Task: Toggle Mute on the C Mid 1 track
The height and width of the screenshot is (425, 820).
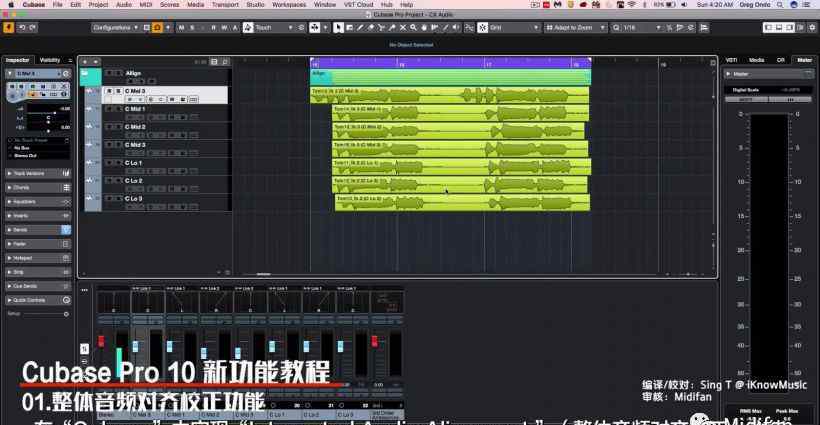Action: click(109, 109)
